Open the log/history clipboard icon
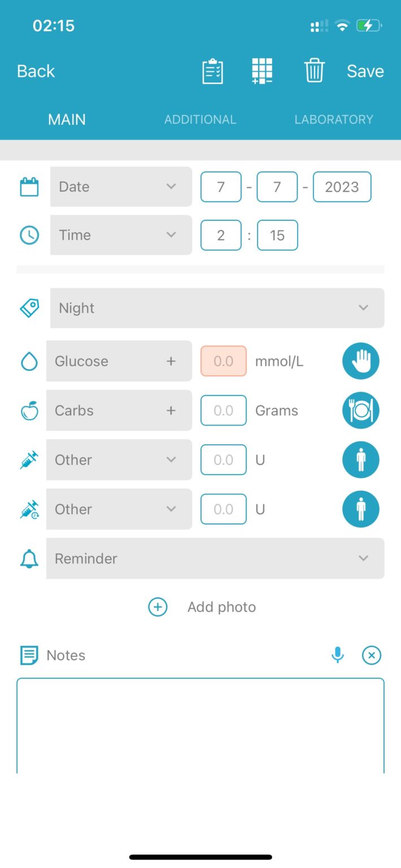The height and width of the screenshot is (868, 401). coord(212,71)
